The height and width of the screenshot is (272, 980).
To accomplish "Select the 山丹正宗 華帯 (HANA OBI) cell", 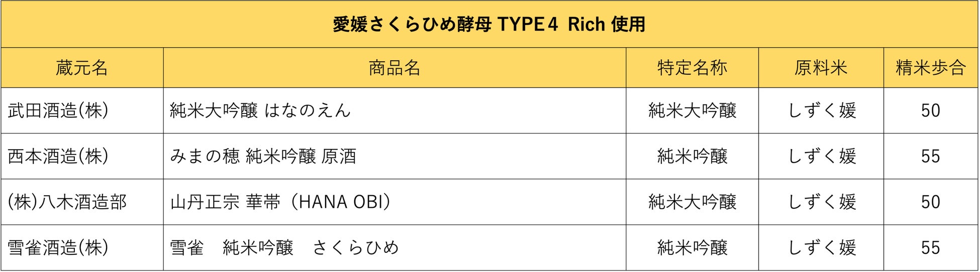I will 280,202.
